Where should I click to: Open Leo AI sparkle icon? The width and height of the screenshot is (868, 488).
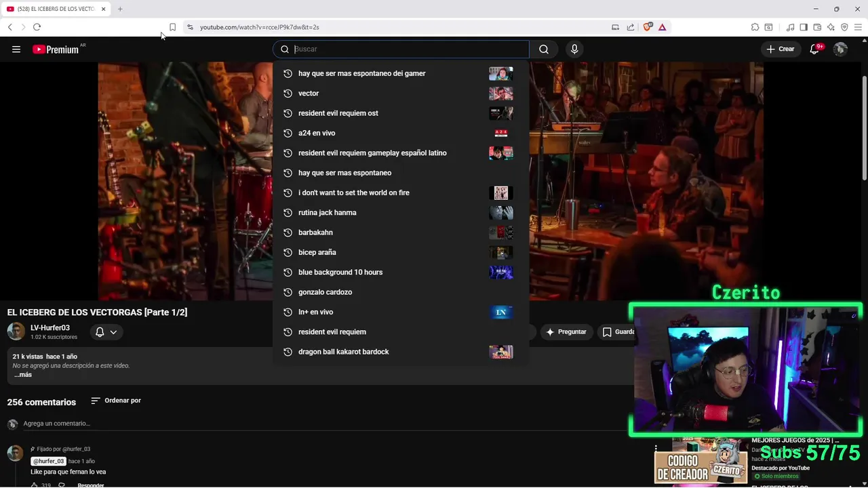[831, 27]
